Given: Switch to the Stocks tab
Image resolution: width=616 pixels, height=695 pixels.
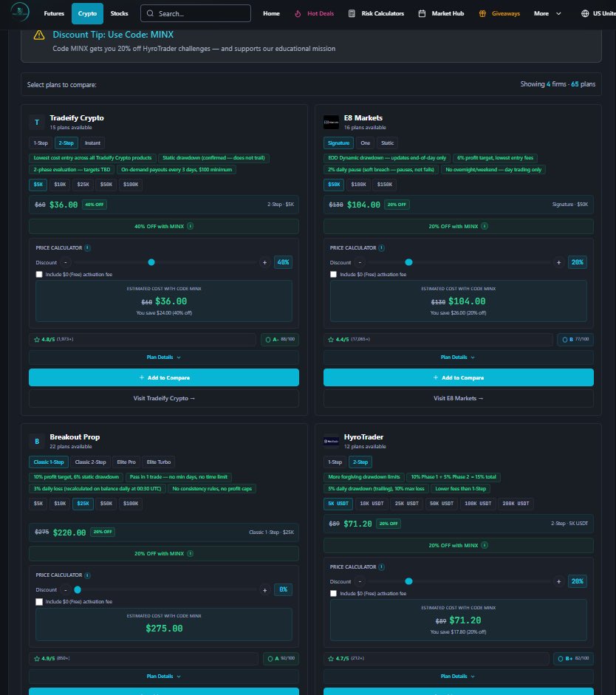Looking at the screenshot, I should [x=119, y=14].
